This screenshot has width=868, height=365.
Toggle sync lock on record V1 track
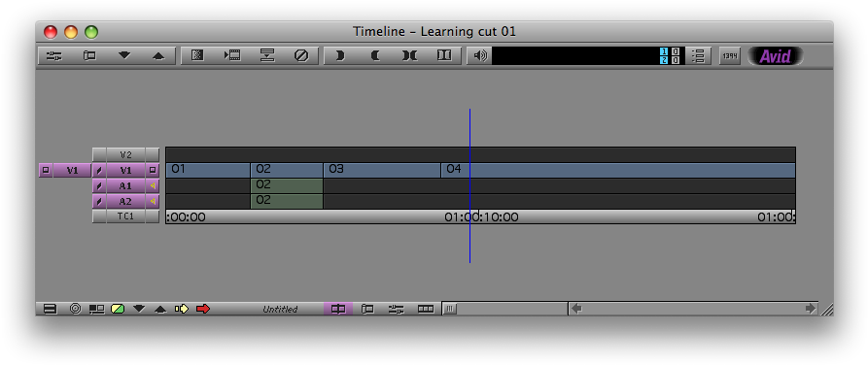point(99,170)
